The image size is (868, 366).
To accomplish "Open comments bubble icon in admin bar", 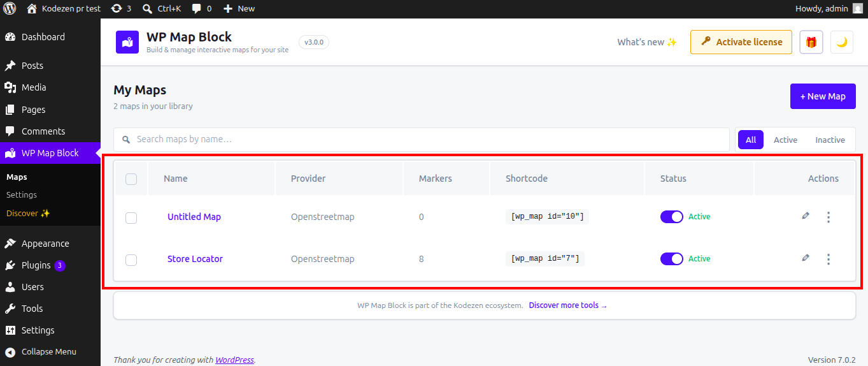I will [197, 8].
